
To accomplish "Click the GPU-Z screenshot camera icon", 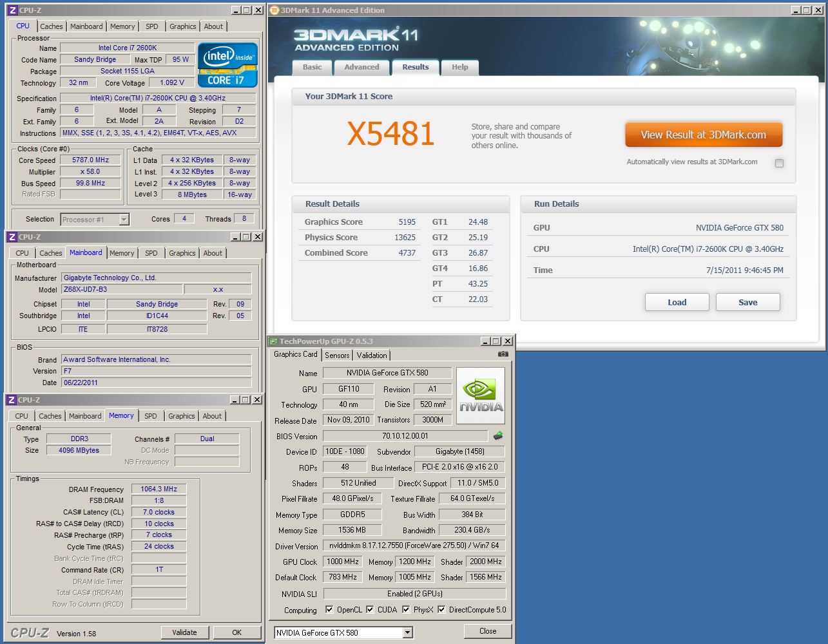I will point(503,354).
